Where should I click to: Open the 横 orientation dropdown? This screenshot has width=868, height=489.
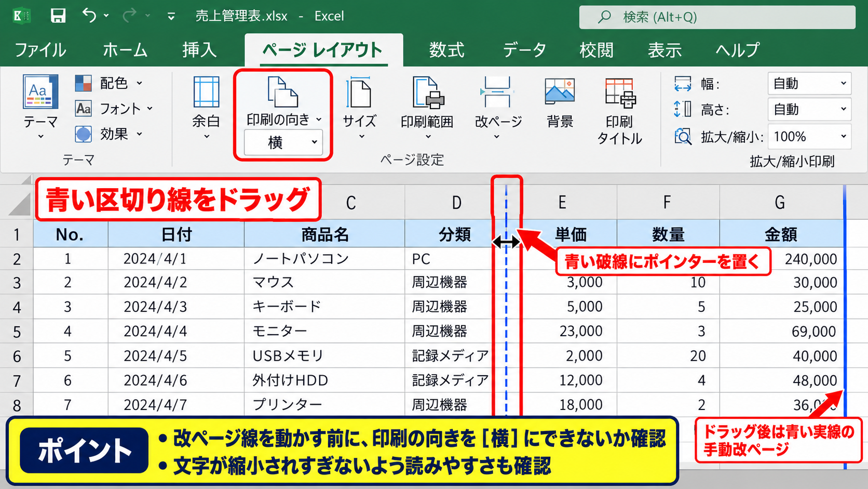283,142
